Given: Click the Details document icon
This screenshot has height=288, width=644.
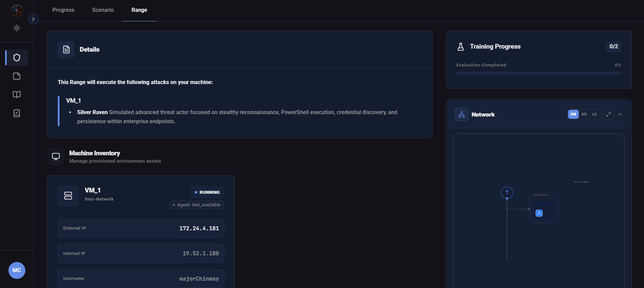Looking at the screenshot, I should point(66,50).
